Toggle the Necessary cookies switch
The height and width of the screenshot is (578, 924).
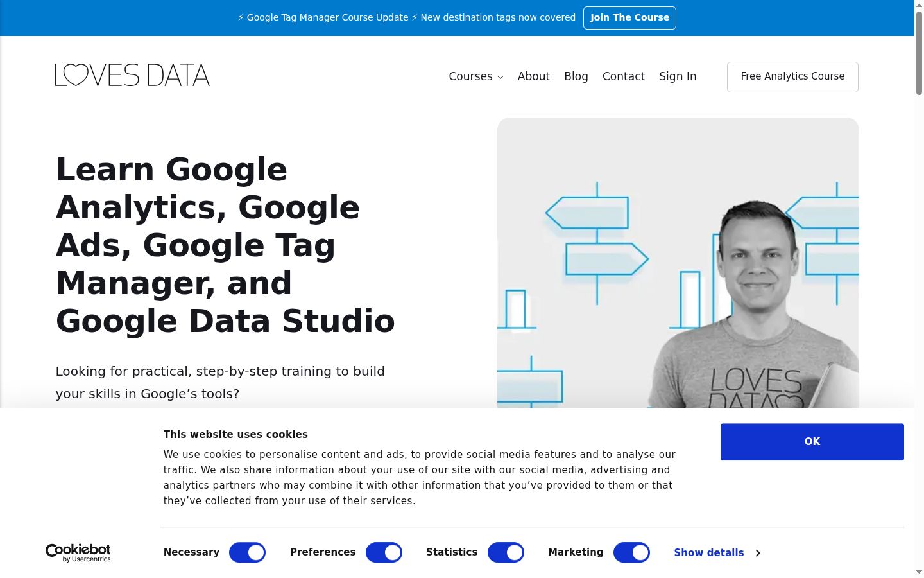point(247,552)
